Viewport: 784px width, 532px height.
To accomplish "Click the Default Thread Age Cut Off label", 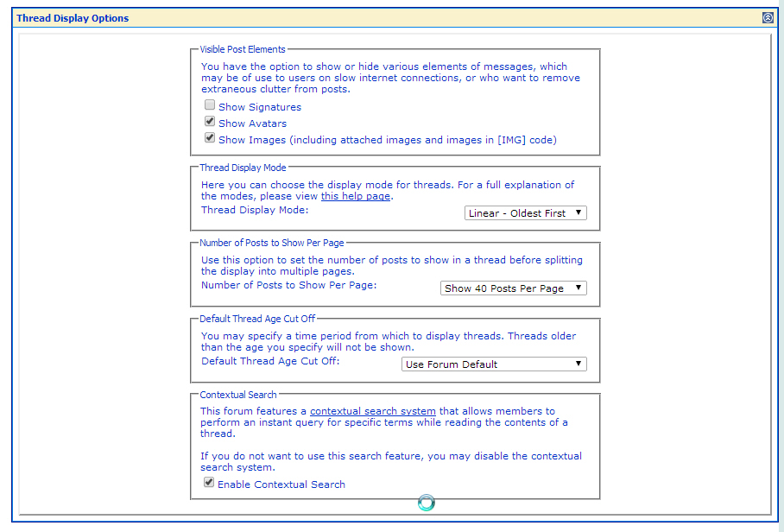I will point(270,361).
